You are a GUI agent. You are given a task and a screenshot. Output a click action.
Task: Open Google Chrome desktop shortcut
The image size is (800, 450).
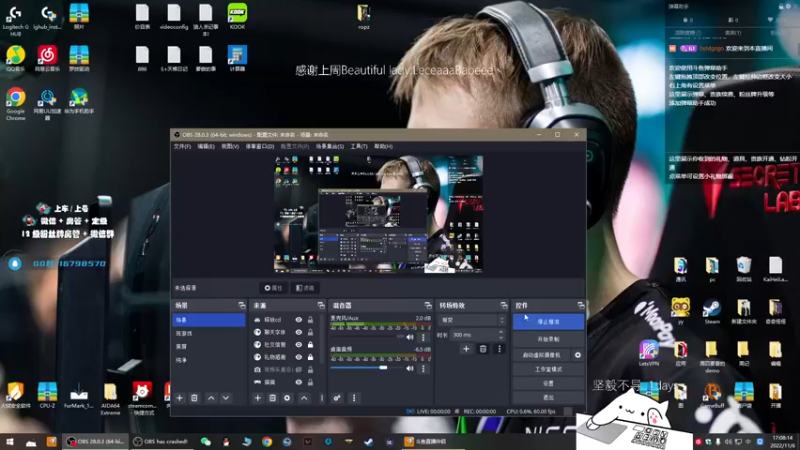click(16, 104)
